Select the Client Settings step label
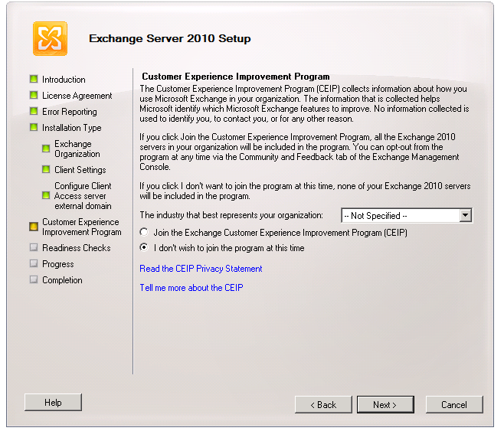This screenshot has height=431, width=504. point(80,170)
